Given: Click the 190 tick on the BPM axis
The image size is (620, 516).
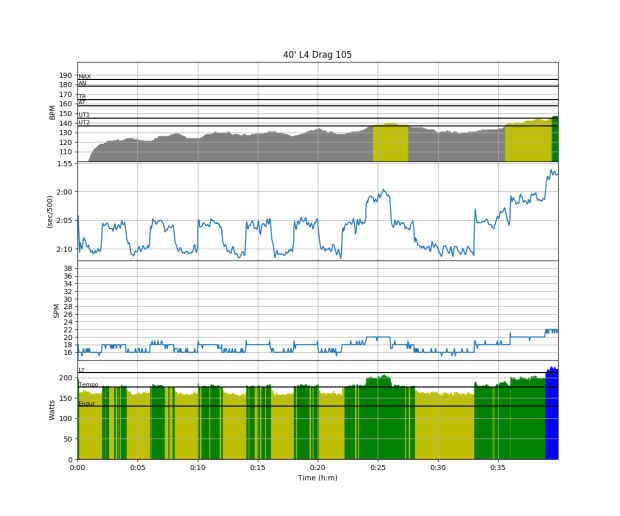Looking at the screenshot, I should (65, 75).
